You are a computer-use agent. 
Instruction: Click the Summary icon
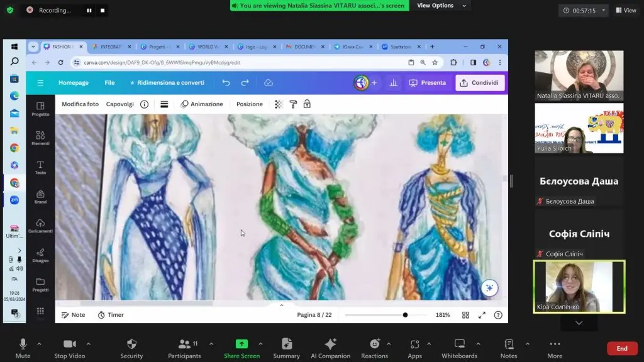pyautogui.click(x=287, y=344)
